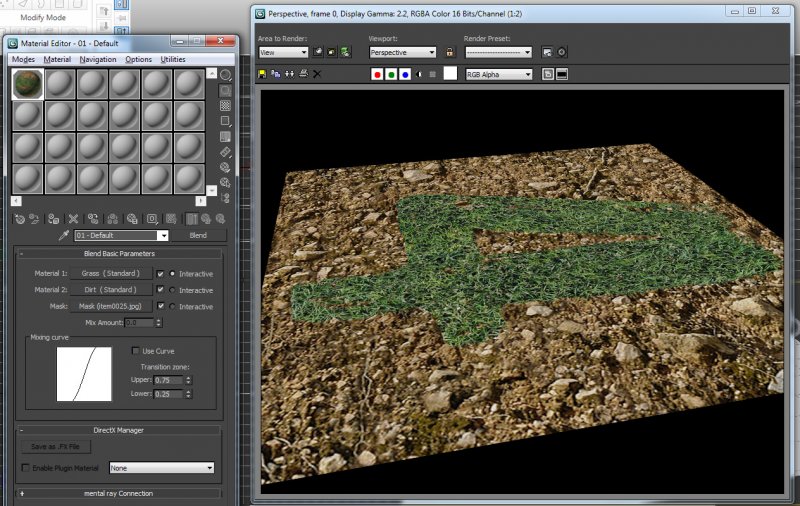The height and width of the screenshot is (506, 800).
Task: Select Interactive radio for Material 2
Action: (x=172, y=290)
